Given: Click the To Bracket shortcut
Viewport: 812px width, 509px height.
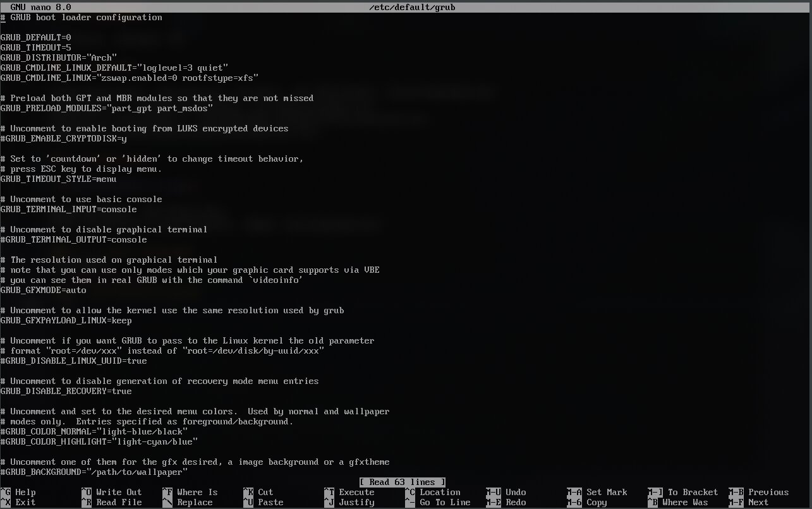Looking at the screenshot, I should (693, 492).
